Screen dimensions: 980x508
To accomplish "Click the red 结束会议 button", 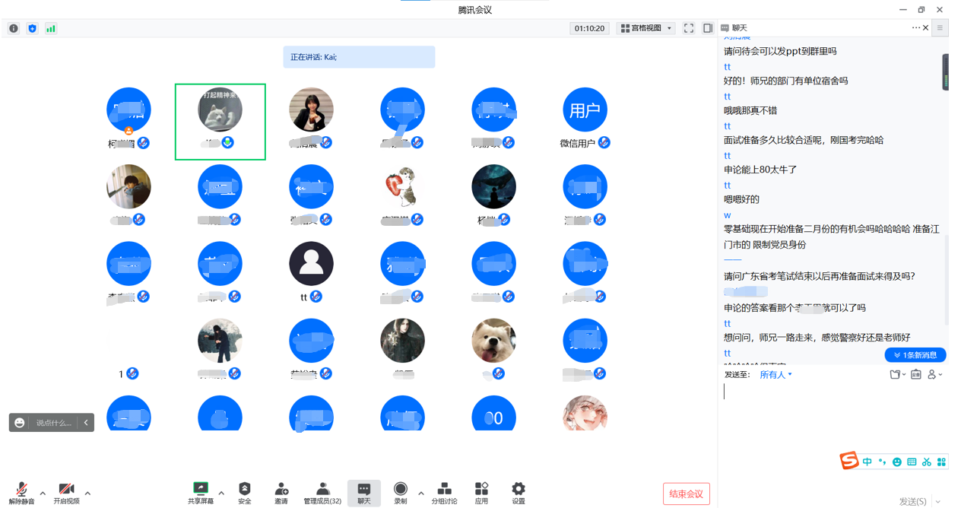I will (x=686, y=494).
